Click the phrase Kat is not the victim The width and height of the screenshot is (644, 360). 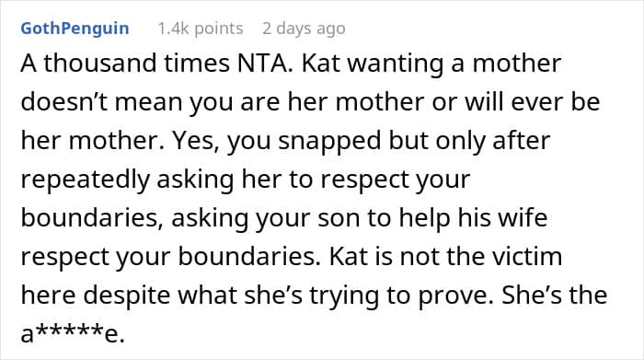click(x=445, y=257)
